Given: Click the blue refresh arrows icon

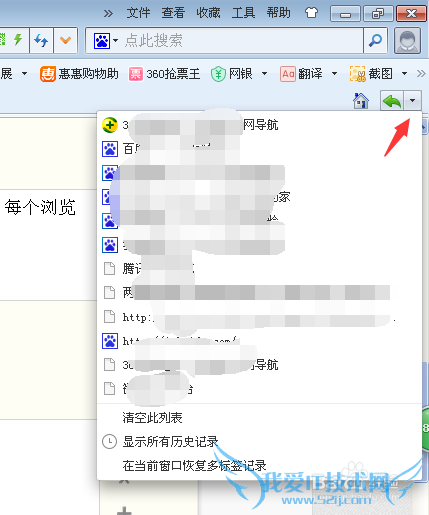Looking at the screenshot, I should tap(41, 40).
